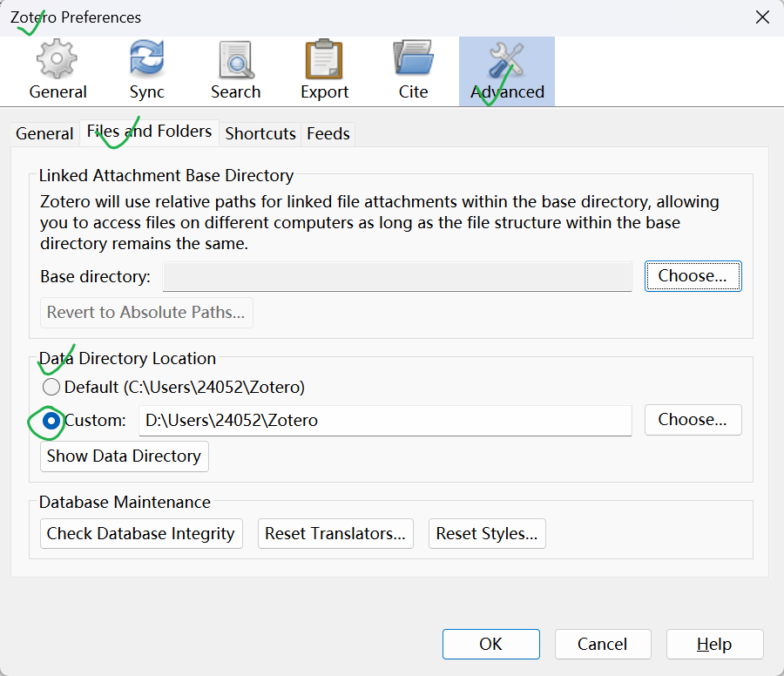The image size is (784, 676).
Task: Switch to the Shortcuts tab
Action: tap(260, 133)
